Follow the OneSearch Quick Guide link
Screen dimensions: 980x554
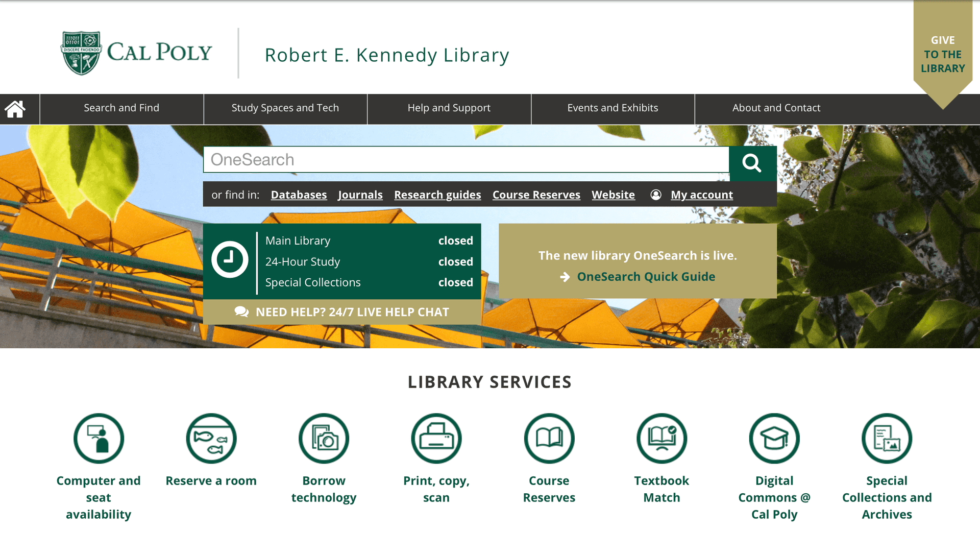coord(645,276)
